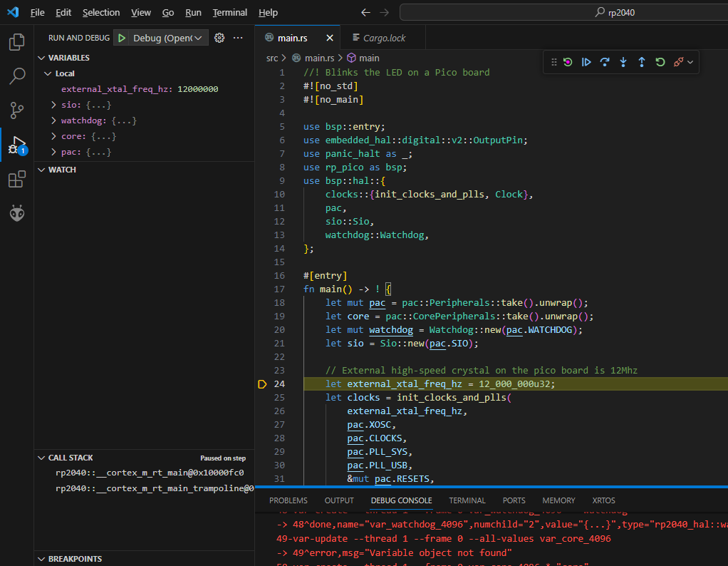Click the rp2040 command center search box
728x566 pixels.
coord(563,13)
